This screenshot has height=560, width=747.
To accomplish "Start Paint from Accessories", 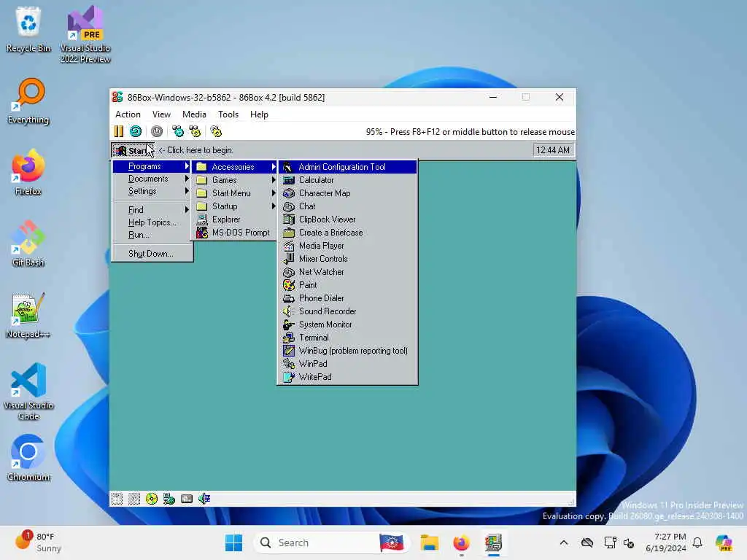I will pyautogui.click(x=348, y=285).
